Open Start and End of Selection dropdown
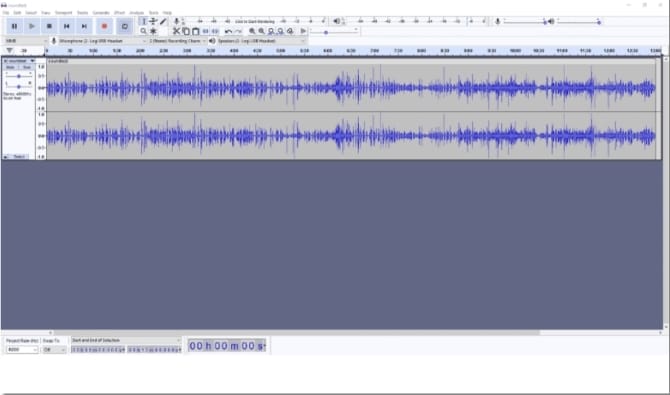Image resolution: width=670 pixels, height=395 pixels. (126, 341)
